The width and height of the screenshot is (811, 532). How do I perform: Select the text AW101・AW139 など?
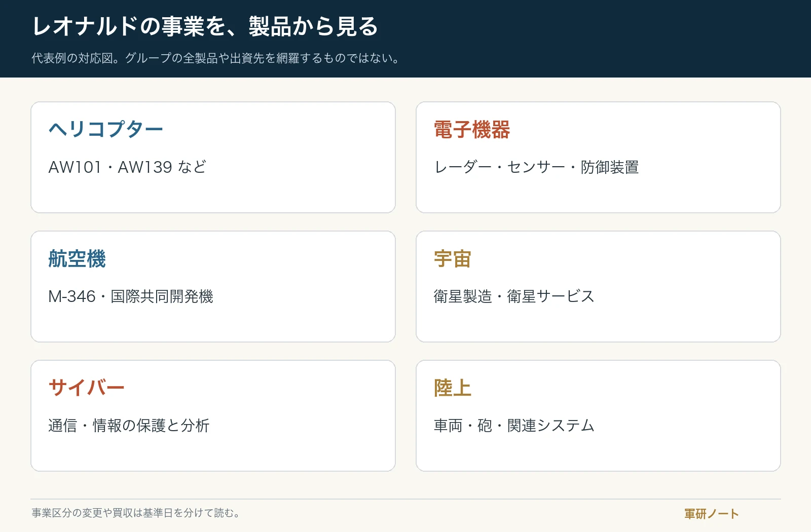(127, 167)
